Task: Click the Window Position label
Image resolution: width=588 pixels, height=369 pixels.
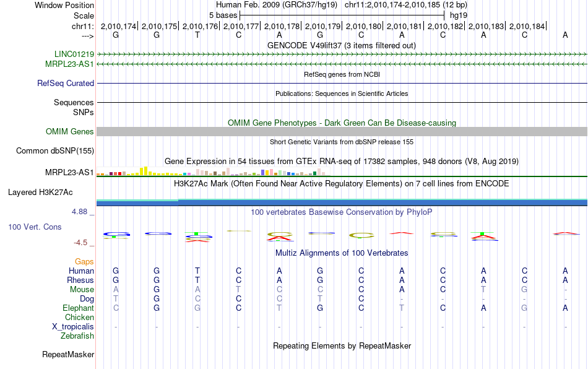Action: click(x=64, y=5)
